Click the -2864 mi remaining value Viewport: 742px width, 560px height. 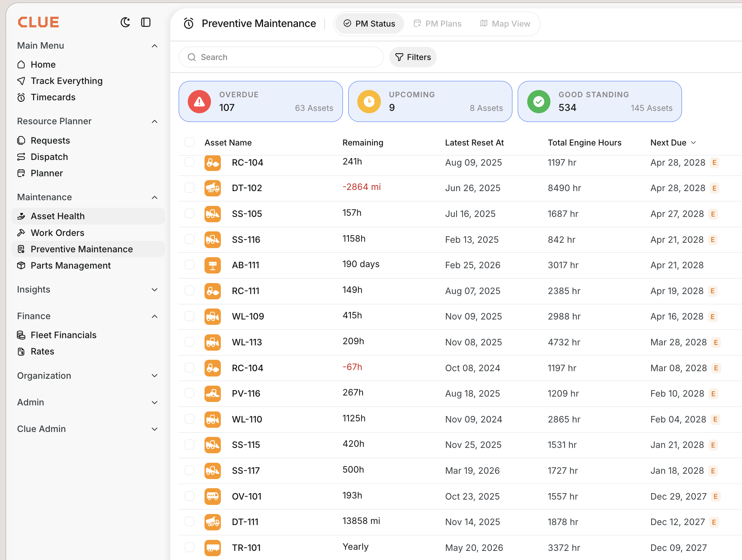pos(362,187)
